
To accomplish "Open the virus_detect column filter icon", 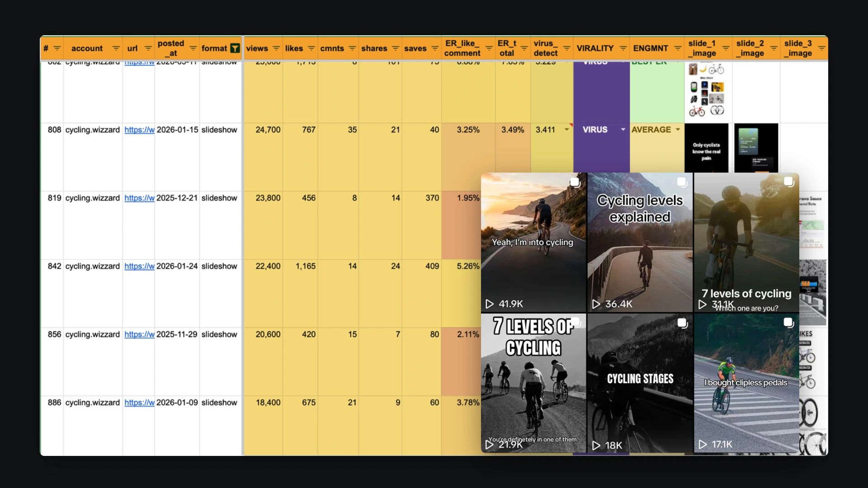I will pos(566,48).
